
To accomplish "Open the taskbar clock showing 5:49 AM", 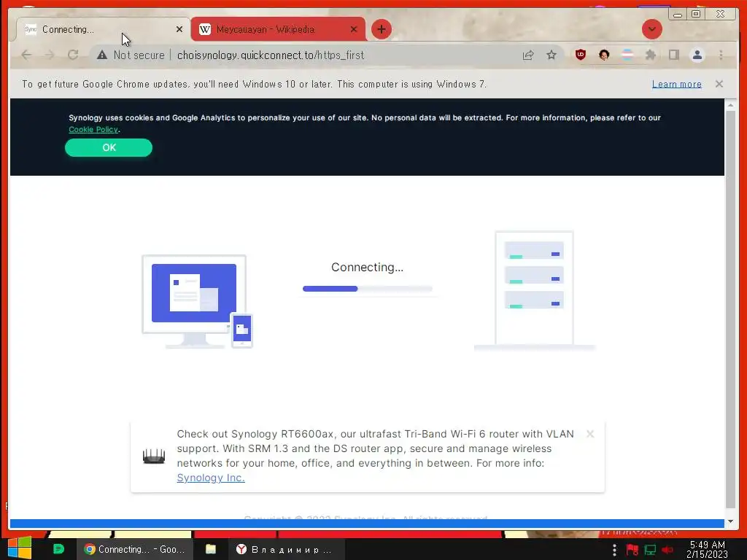I will (707, 549).
